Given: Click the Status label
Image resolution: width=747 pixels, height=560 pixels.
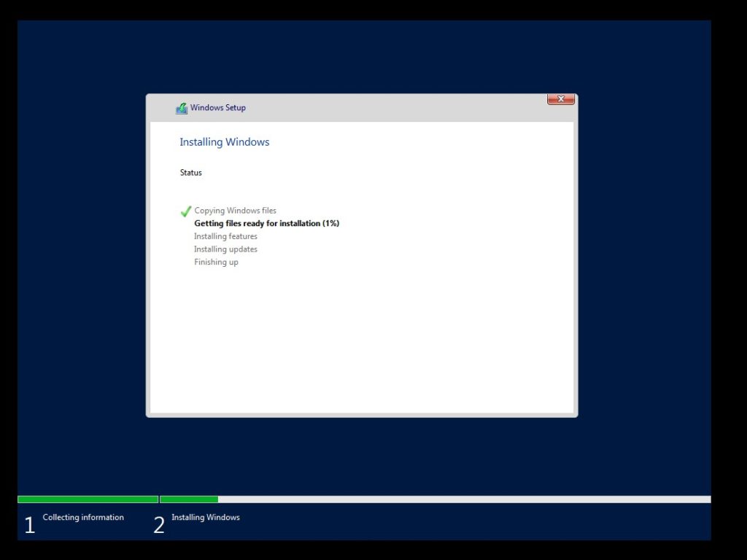Looking at the screenshot, I should click(190, 172).
